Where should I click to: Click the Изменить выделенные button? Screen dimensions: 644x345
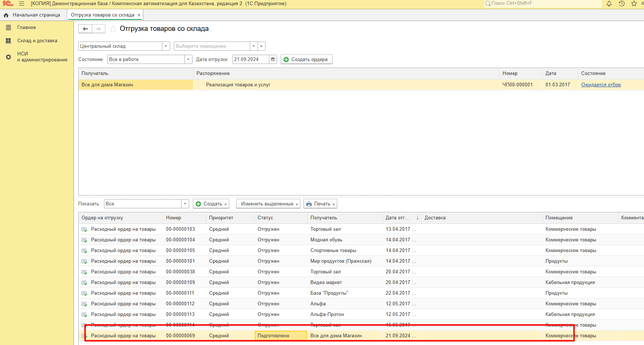[x=268, y=204]
